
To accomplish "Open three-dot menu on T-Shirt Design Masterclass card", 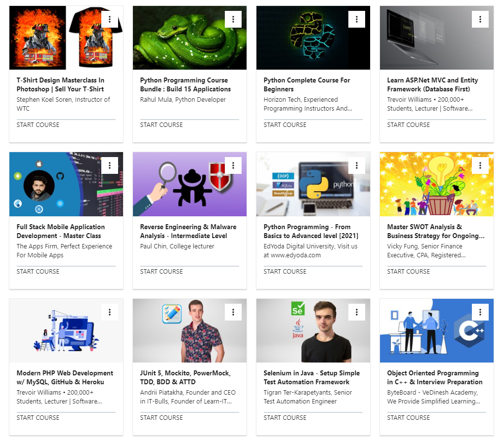I will 110,19.
